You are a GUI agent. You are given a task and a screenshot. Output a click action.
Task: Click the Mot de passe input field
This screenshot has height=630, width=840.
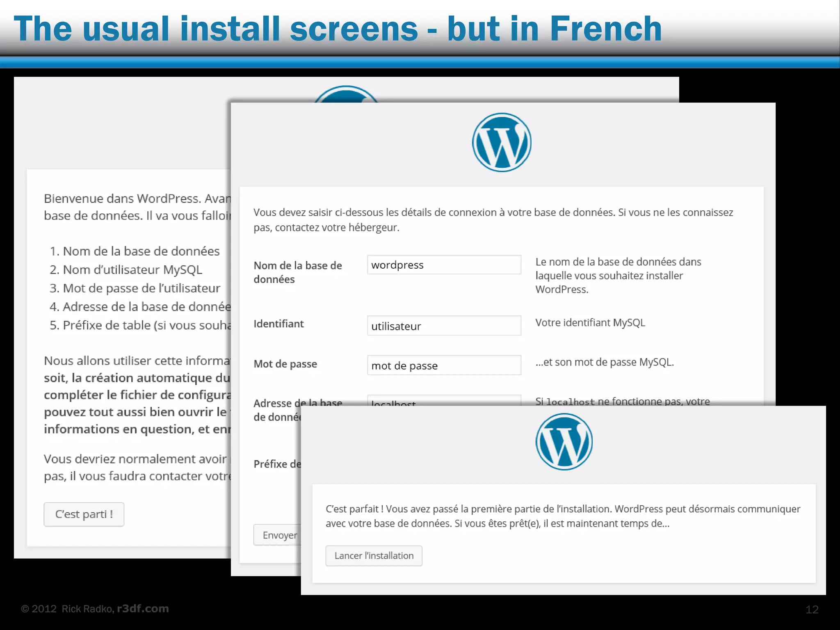click(x=444, y=365)
